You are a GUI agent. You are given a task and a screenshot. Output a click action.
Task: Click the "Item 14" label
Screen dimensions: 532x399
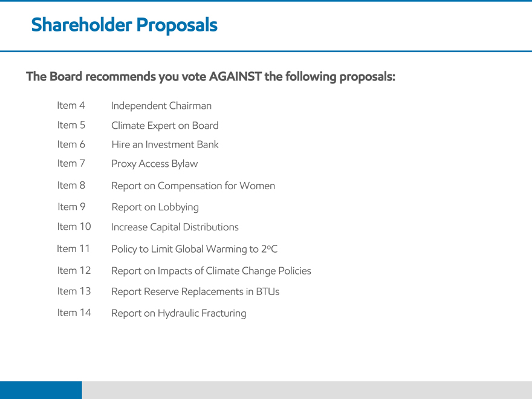coord(74,313)
